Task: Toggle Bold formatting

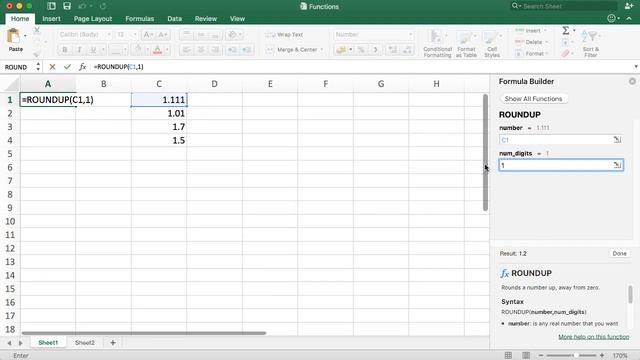Action: 64,50
